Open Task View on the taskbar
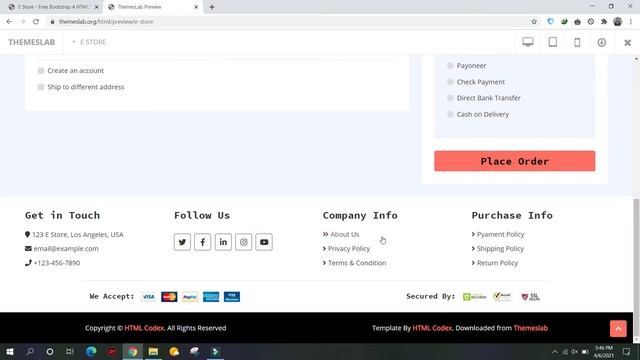The width and height of the screenshot is (640, 360). [x=70, y=351]
